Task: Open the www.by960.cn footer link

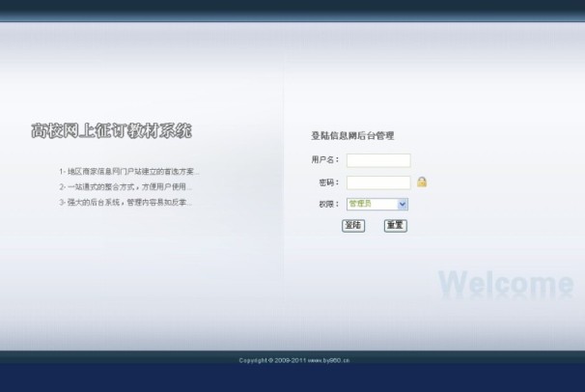Action: 328,360
